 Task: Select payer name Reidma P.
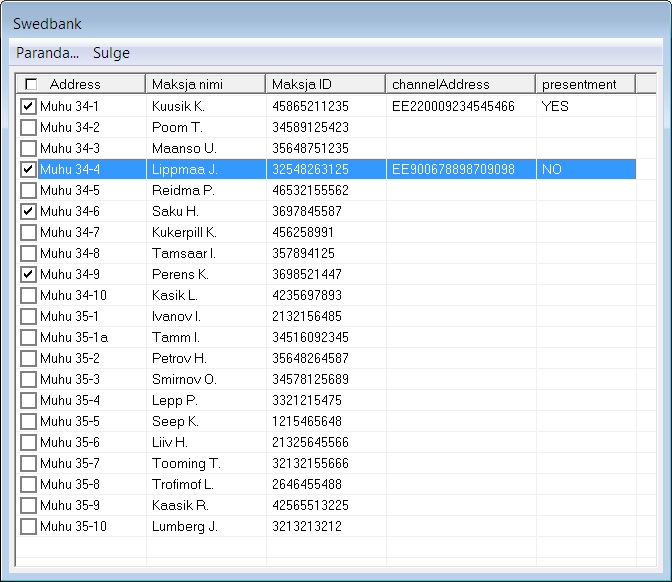pos(183,190)
